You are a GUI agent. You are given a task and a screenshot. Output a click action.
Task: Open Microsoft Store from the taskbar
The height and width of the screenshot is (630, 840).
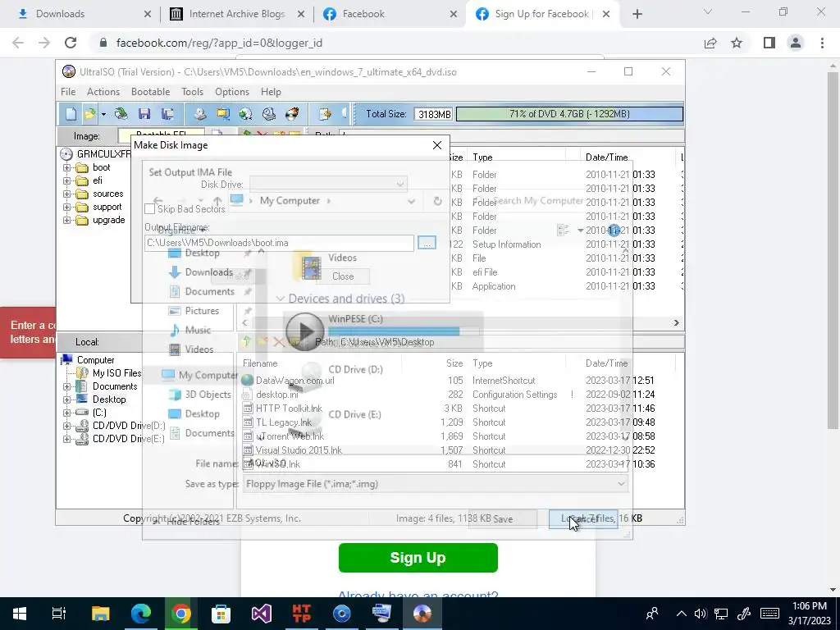click(x=221, y=614)
